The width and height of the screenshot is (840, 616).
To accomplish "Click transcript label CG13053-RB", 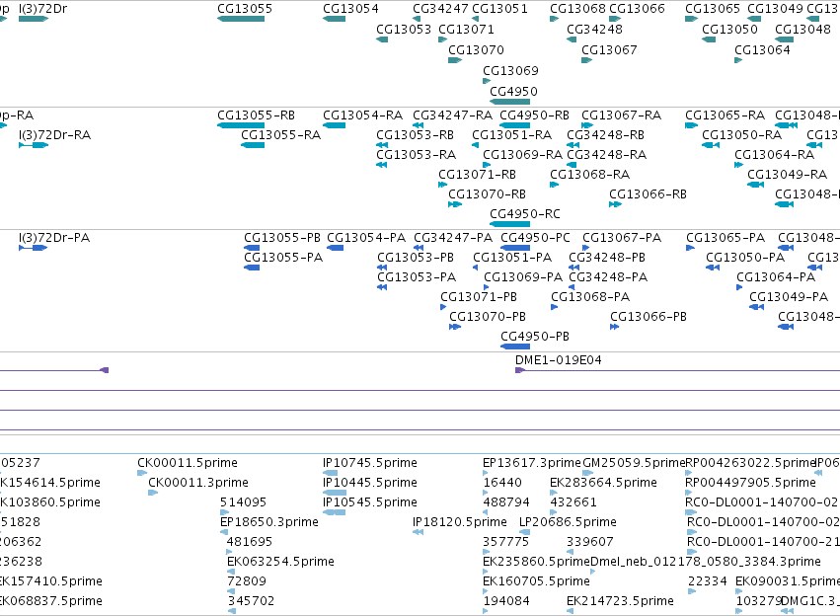I will pyautogui.click(x=416, y=135).
